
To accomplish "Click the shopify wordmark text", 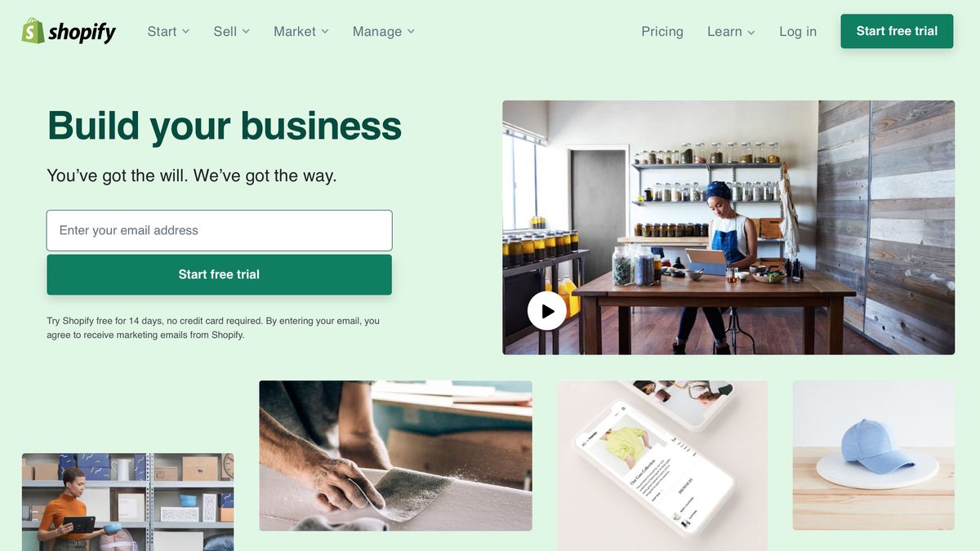I will point(82,32).
